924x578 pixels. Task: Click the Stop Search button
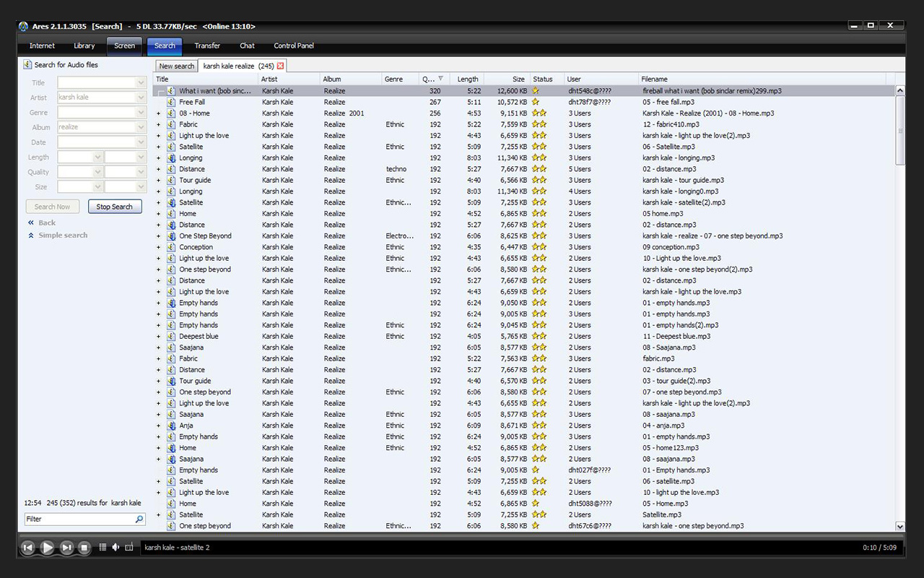coord(115,207)
